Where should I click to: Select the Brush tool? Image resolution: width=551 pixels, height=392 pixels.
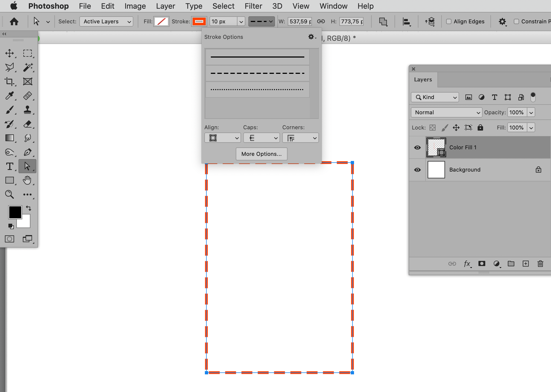[10, 110]
